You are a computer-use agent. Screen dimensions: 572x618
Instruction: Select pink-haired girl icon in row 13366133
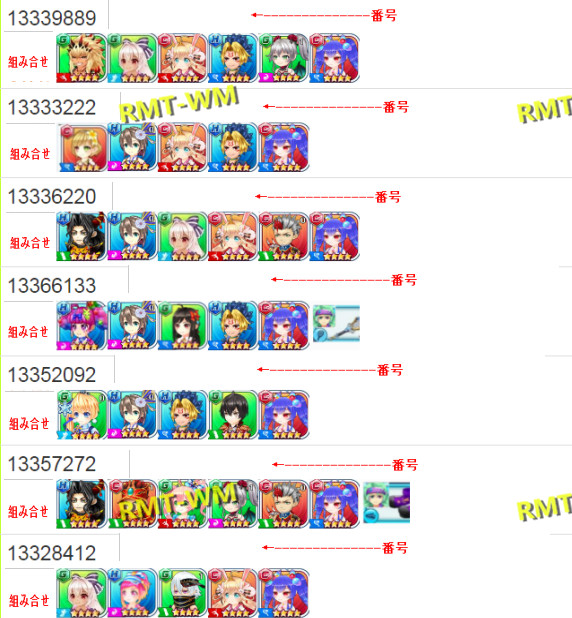82,326
